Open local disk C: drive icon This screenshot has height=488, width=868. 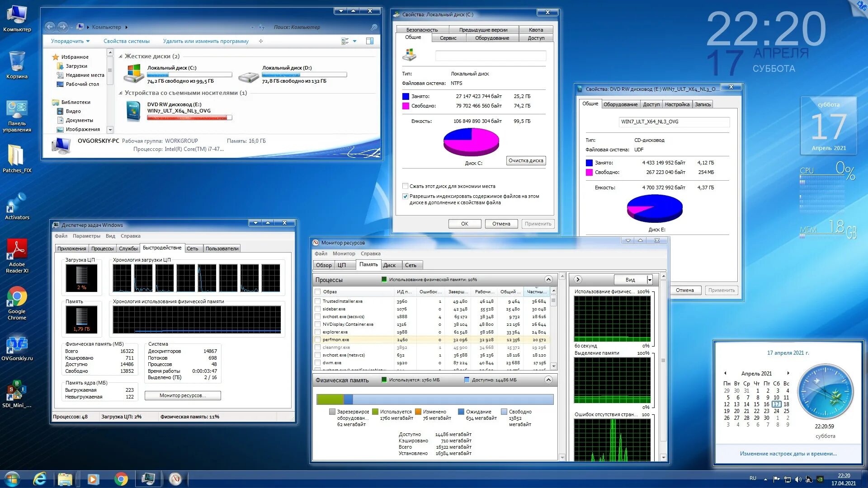tap(134, 74)
